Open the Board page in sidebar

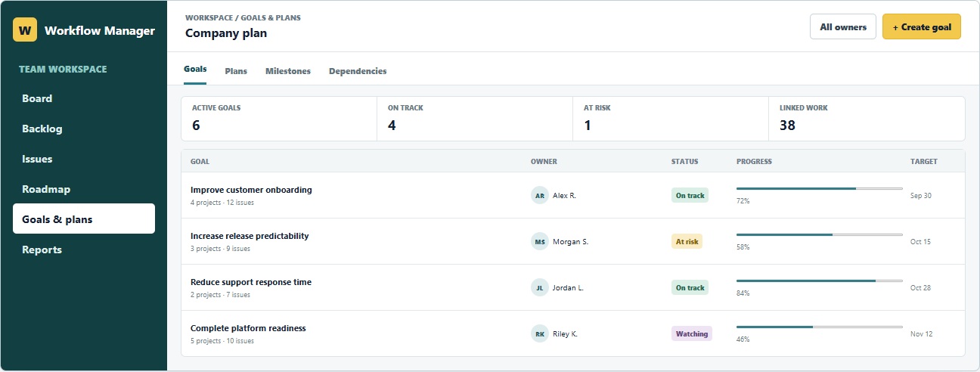84,98
